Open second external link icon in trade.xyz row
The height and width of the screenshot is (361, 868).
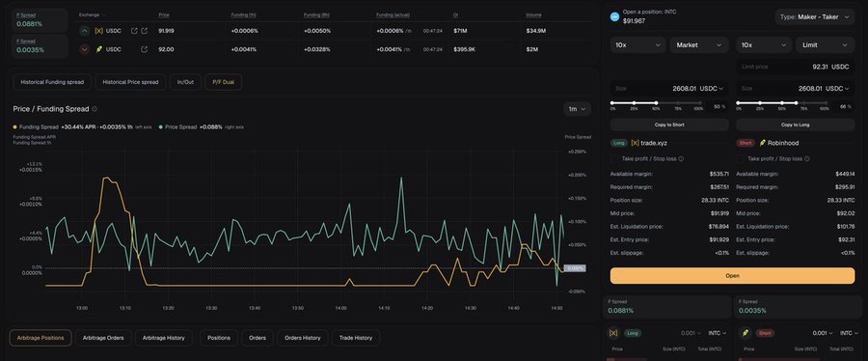tap(145, 31)
